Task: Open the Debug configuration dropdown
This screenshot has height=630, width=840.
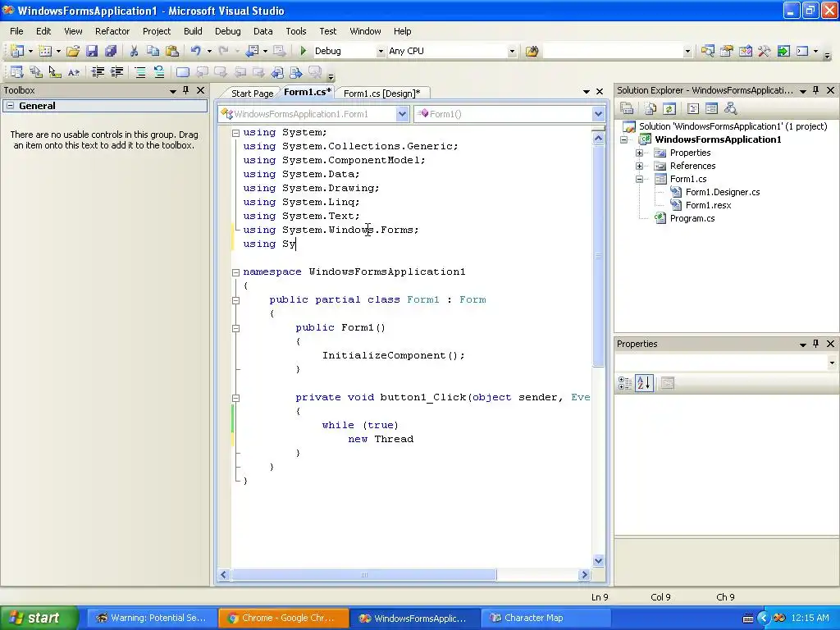Action: tap(381, 52)
